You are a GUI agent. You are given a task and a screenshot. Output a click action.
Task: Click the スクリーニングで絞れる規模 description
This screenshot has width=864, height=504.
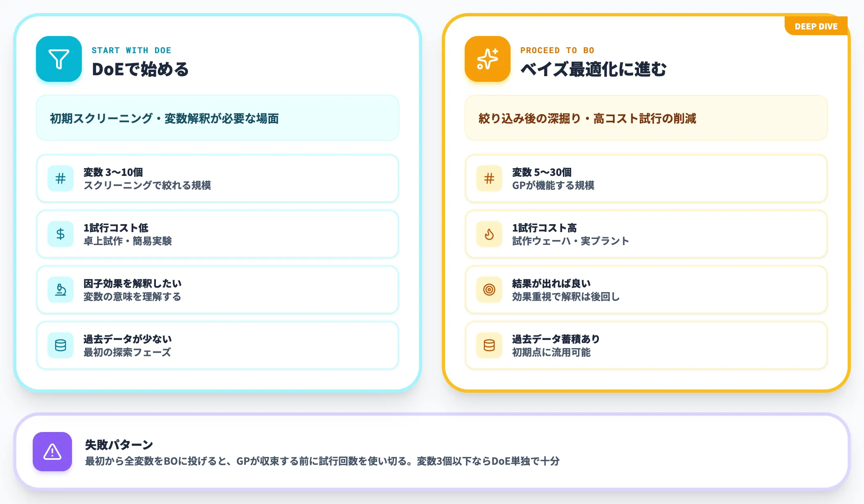click(x=147, y=185)
